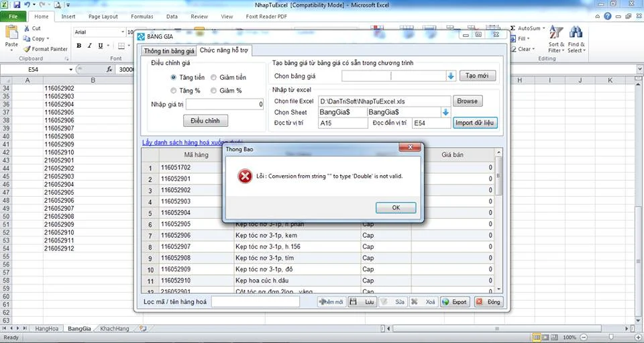
Task: Click OK in the Thong Bao dialog
Action: click(396, 207)
